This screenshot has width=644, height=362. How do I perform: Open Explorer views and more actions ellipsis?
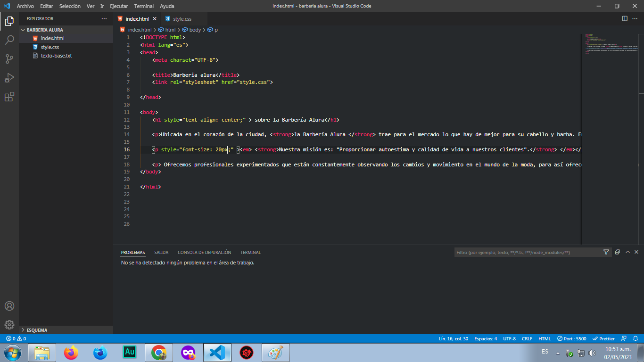104,19
